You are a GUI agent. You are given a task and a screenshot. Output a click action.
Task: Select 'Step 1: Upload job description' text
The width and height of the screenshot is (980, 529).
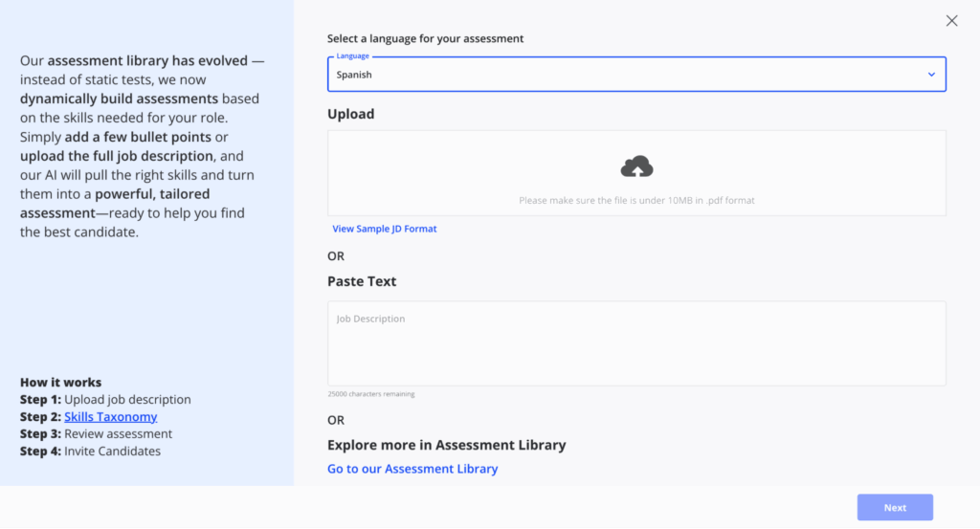click(x=105, y=400)
